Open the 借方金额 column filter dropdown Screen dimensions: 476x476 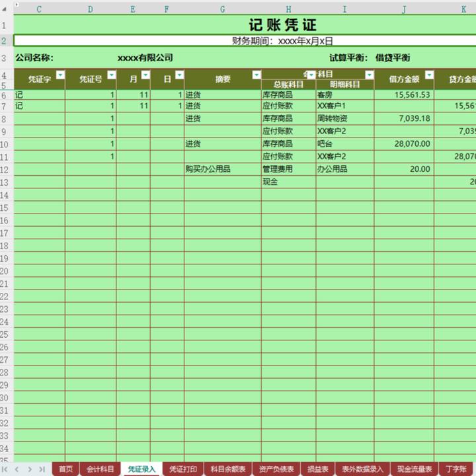428,75
